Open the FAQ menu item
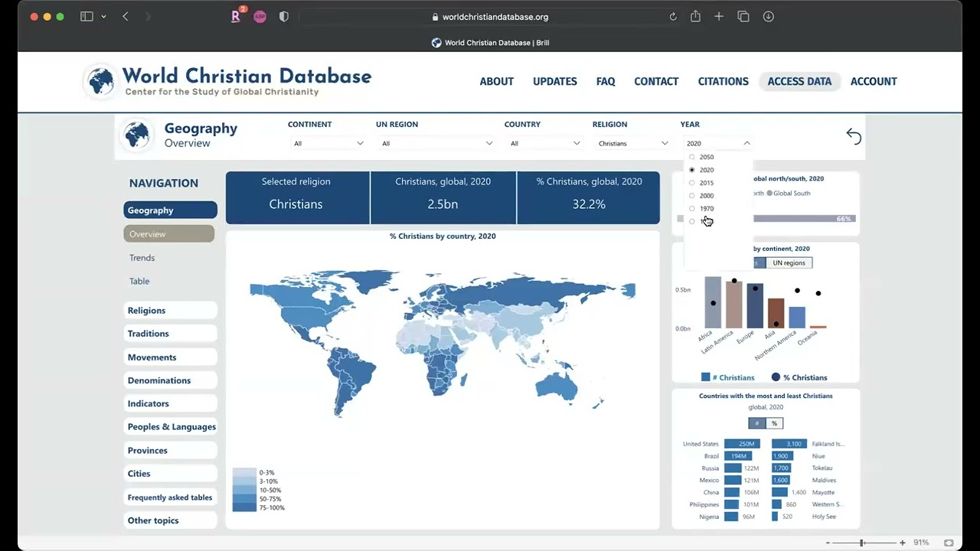The image size is (980, 551). click(606, 81)
